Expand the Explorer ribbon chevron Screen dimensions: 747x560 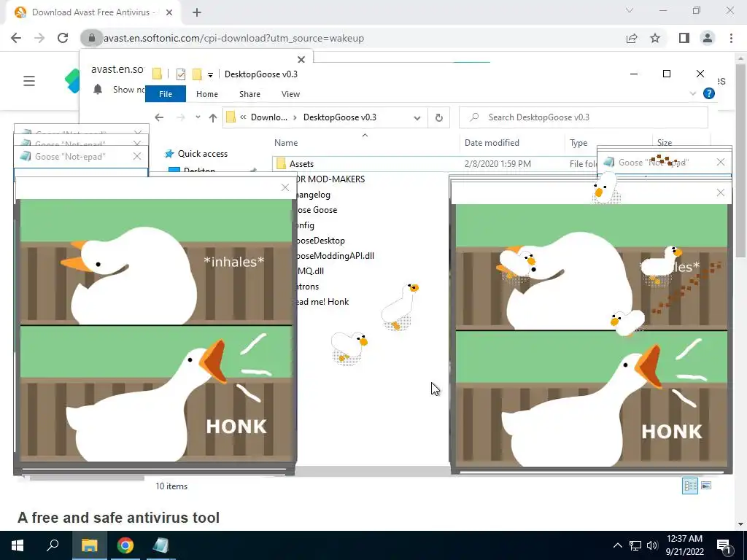(x=693, y=94)
